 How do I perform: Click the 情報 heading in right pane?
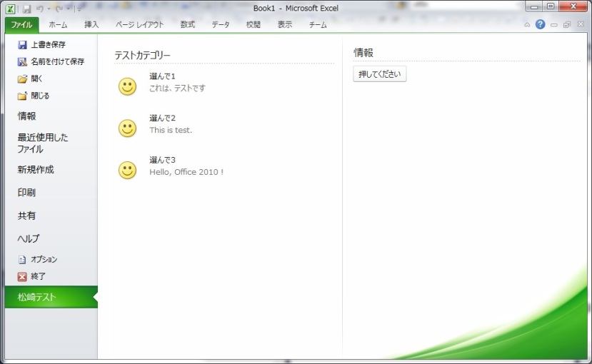[x=363, y=53]
